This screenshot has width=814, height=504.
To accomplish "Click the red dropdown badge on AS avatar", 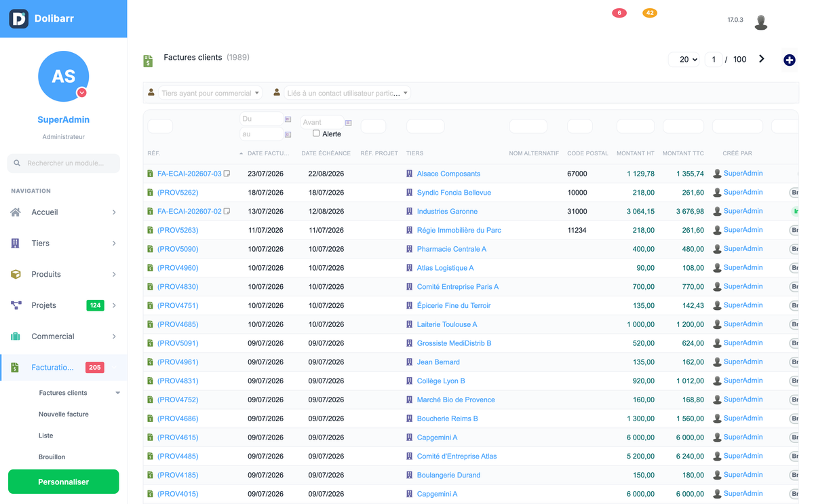I will [81, 92].
